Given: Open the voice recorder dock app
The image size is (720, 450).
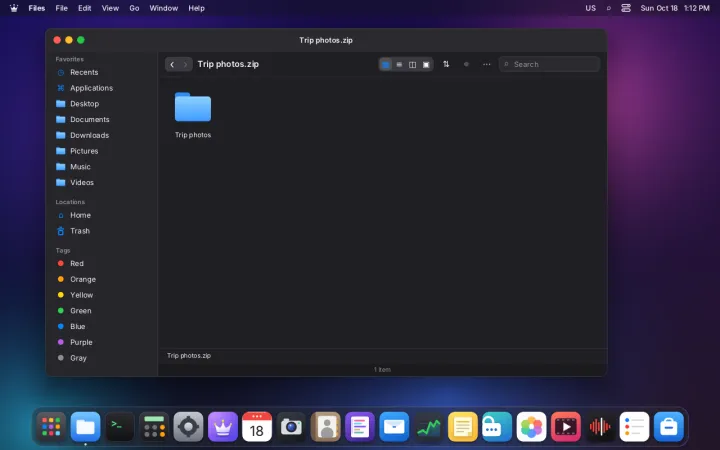Looking at the screenshot, I should [x=600, y=427].
